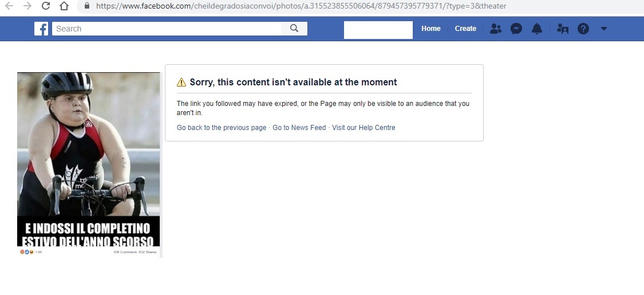Click the browser forward arrow

tap(27, 6)
